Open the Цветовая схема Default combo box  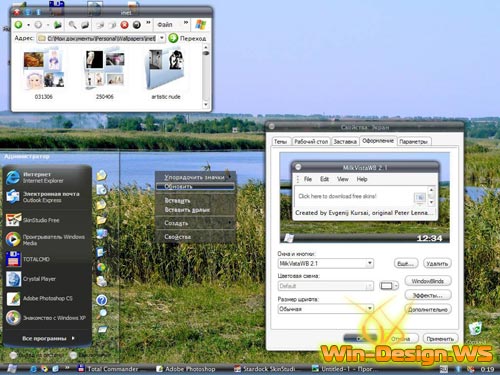tap(326, 286)
